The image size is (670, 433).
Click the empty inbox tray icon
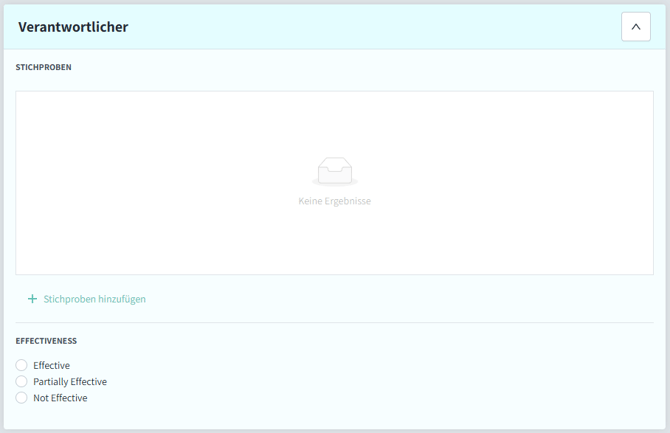tap(335, 172)
